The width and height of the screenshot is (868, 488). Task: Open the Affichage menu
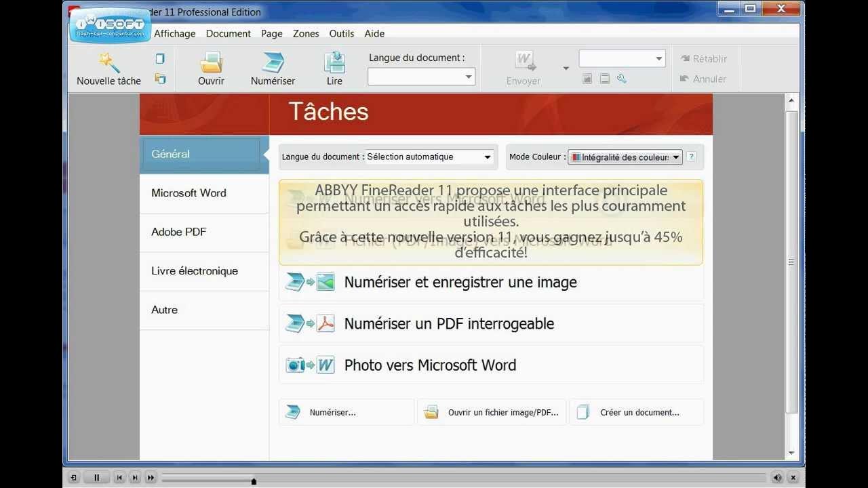point(174,33)
